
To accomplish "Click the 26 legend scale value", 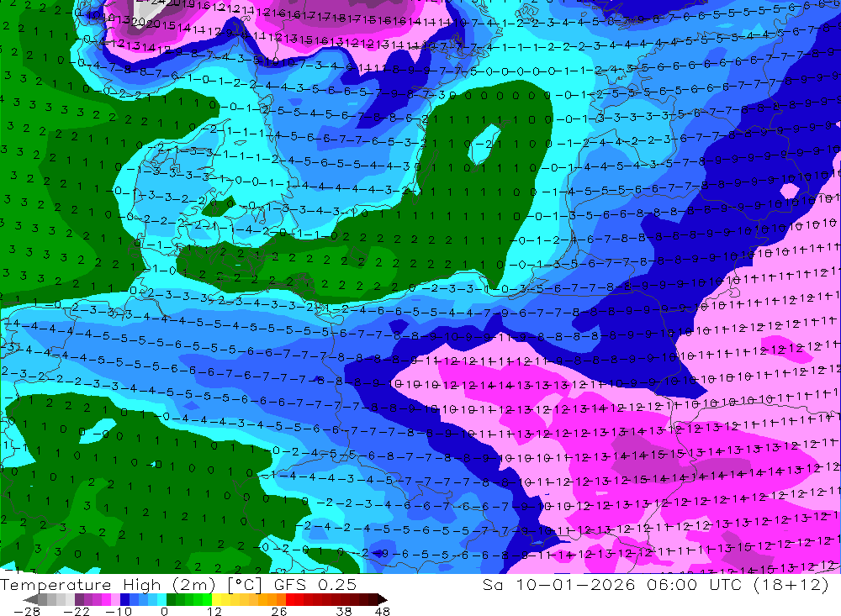I will coord(279,611).
